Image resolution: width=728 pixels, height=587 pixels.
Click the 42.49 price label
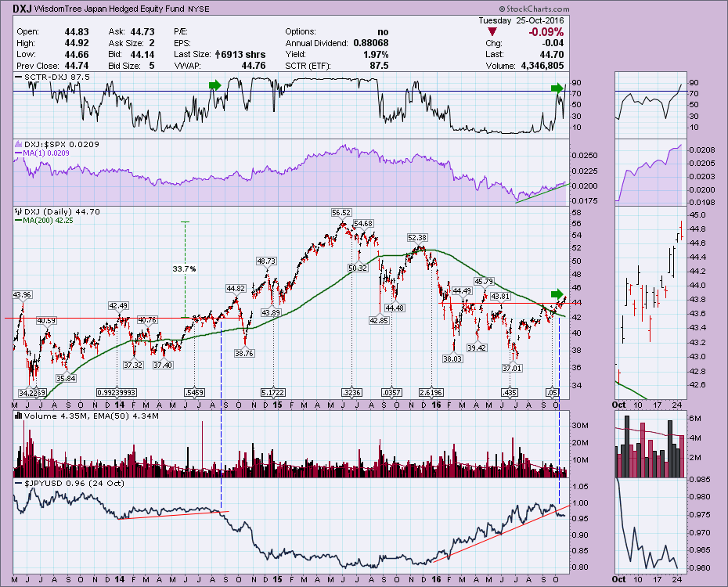pyautogui.click(x=118, y=306)
